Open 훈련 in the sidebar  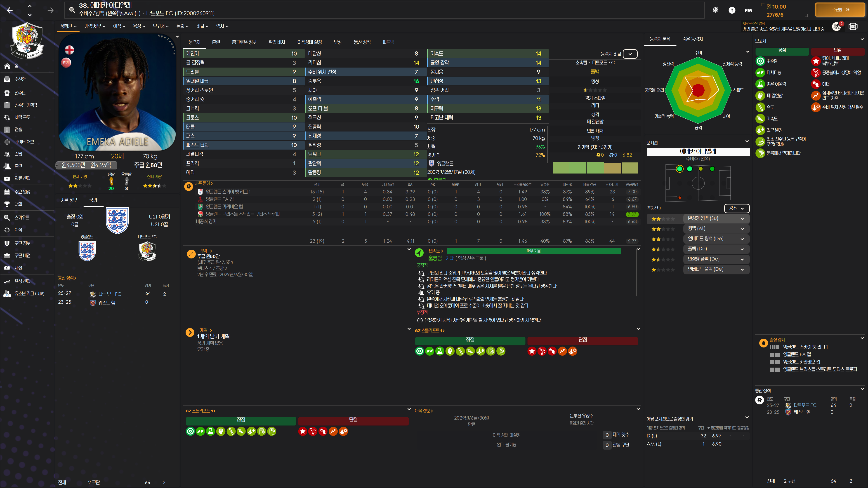(x=18, y=166)
